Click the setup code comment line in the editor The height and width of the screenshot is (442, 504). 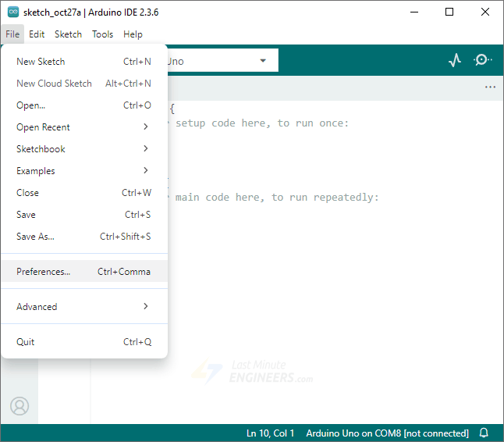[x=262, y=123]
